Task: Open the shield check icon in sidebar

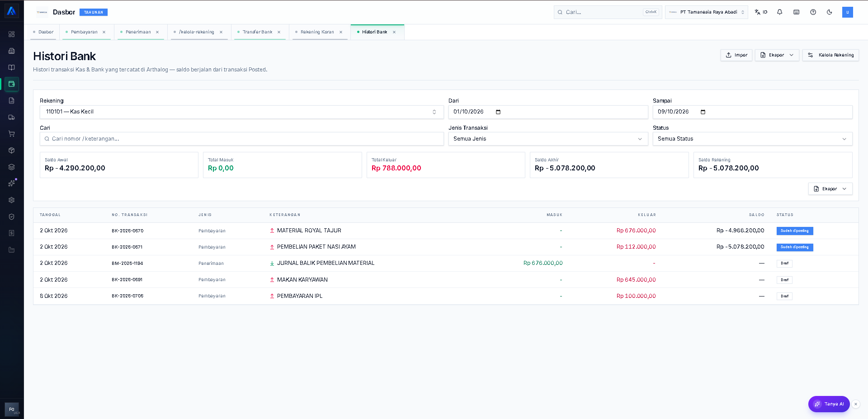Action: point(12,217)
